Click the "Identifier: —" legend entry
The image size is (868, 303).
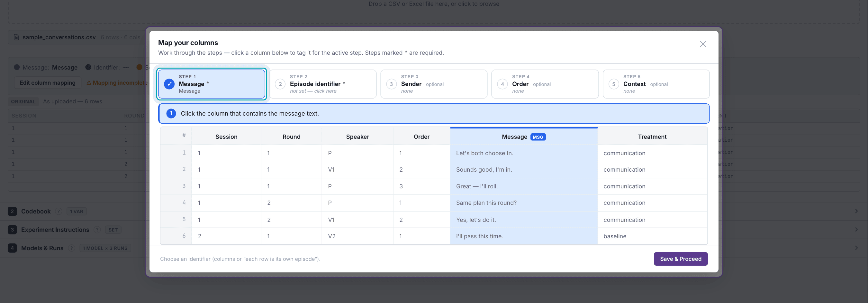coord(107,68)
